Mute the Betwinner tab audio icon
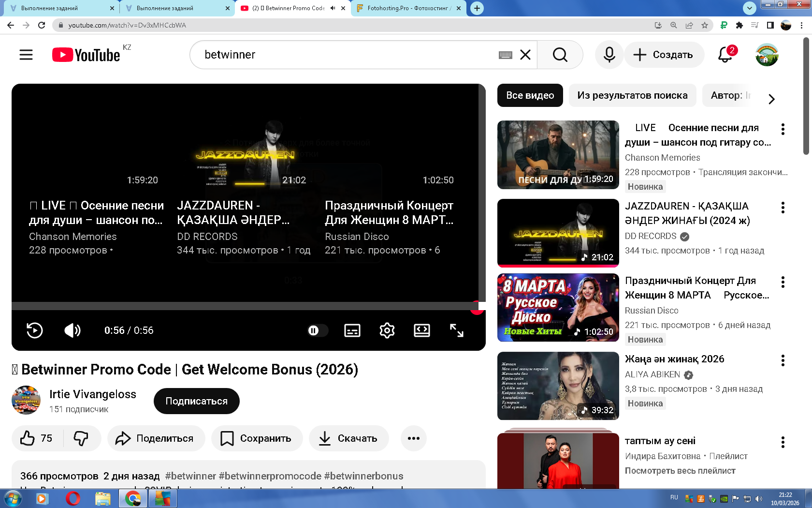Screen dimensions: 812x508 coord(333,8)
